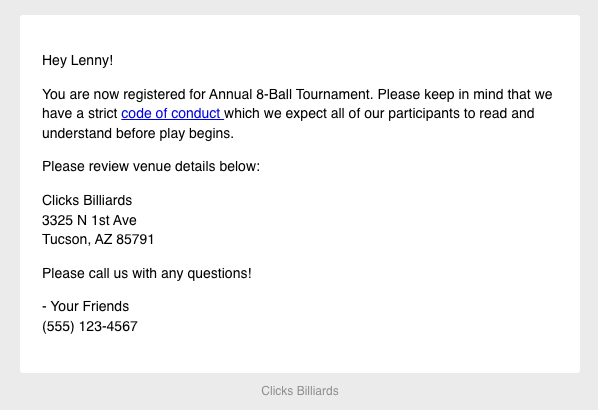Viewport: 598px width, 410px height.
Task: Click the 'Please review venue details below:' line
Action: 151,166
